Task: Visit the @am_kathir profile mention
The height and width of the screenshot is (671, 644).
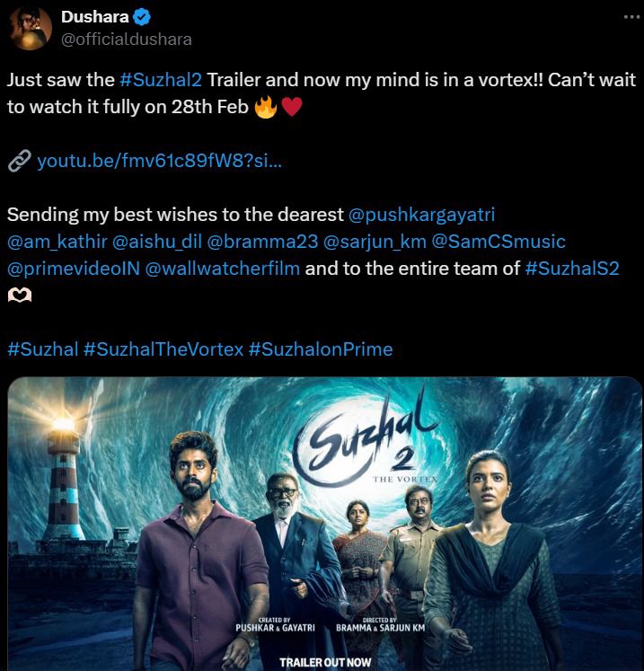Action: pyautogui.click(x=57, y=242)
